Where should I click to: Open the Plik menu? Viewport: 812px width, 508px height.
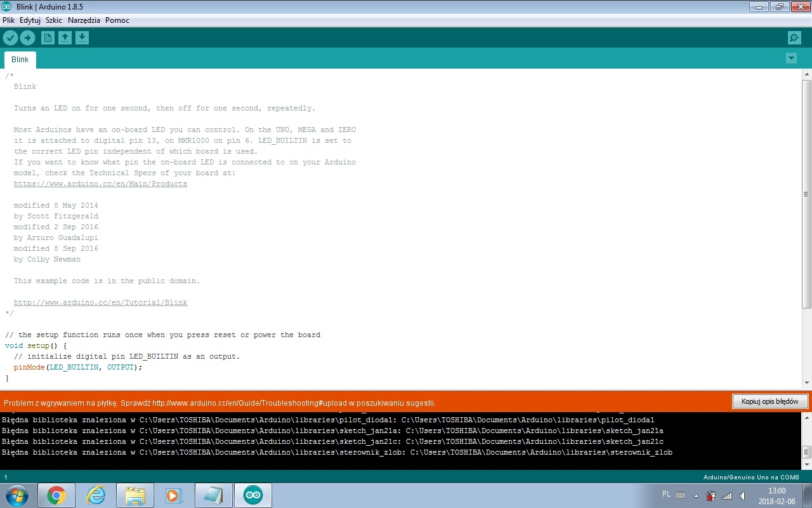coord(8,20)
